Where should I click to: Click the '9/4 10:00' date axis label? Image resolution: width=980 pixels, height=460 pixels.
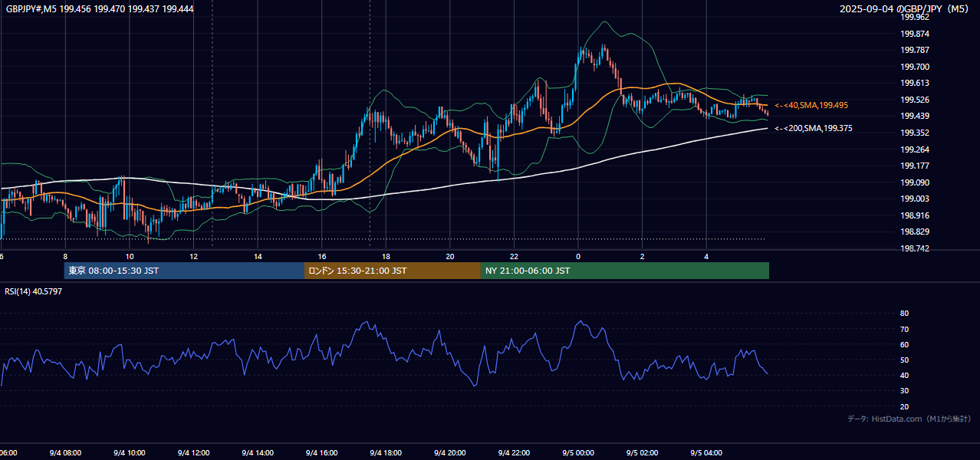click(x=130, y=453)
